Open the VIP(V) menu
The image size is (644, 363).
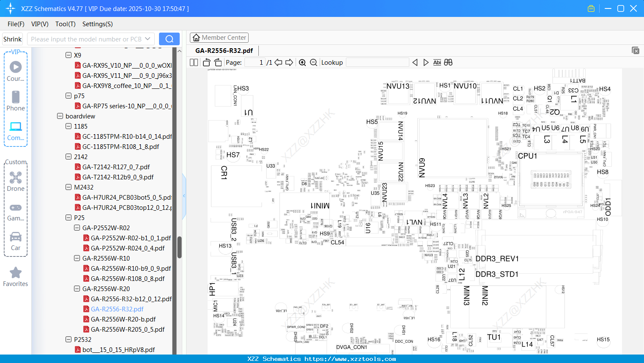(40, 24)
